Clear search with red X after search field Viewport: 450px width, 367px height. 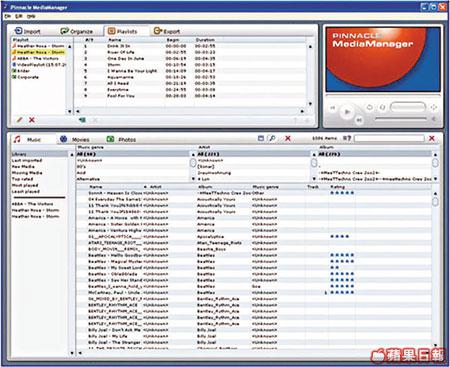(x=432, y=138)
